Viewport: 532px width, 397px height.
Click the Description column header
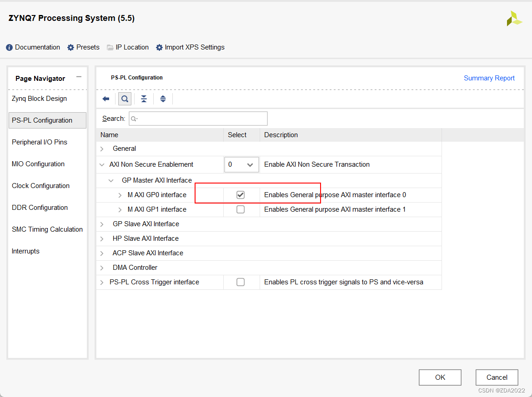(x=351, y=135)
